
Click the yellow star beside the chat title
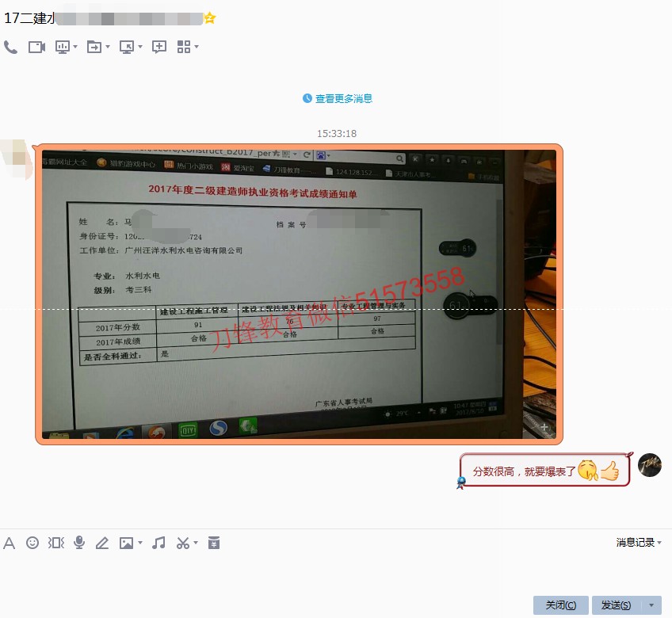pyautogui.click(x=209, y=18)
